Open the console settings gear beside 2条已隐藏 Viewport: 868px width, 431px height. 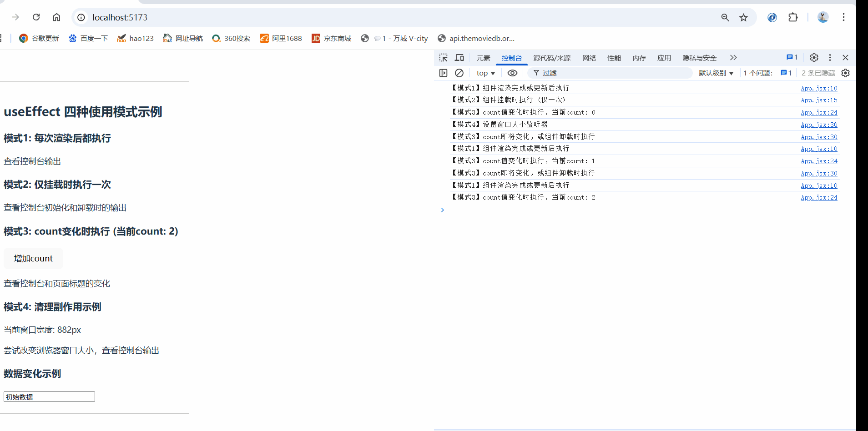846,73
